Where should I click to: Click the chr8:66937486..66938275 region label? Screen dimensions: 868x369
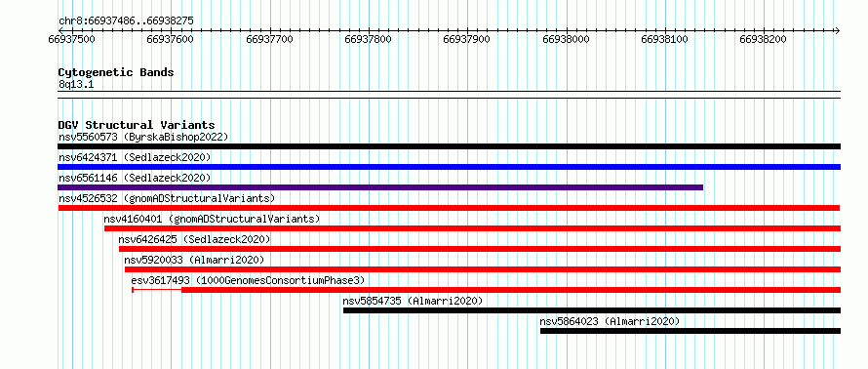[126, 21]
